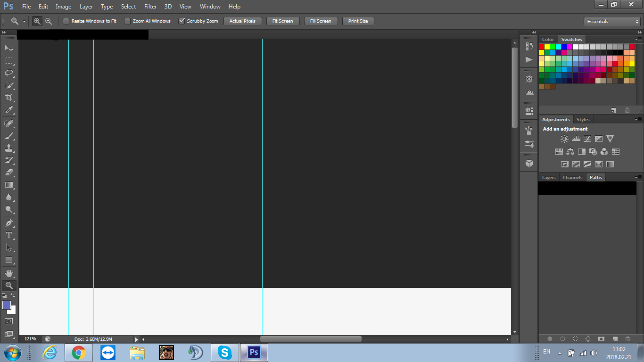Switch to the Styles tab
644x362 pixels.
tap(583, 120)
